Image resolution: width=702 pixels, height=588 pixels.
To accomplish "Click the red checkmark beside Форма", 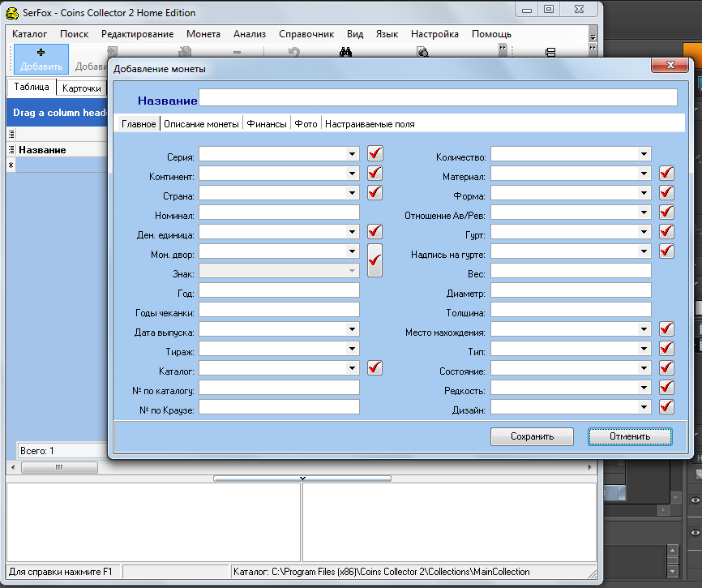I will (x=666, y=192).
